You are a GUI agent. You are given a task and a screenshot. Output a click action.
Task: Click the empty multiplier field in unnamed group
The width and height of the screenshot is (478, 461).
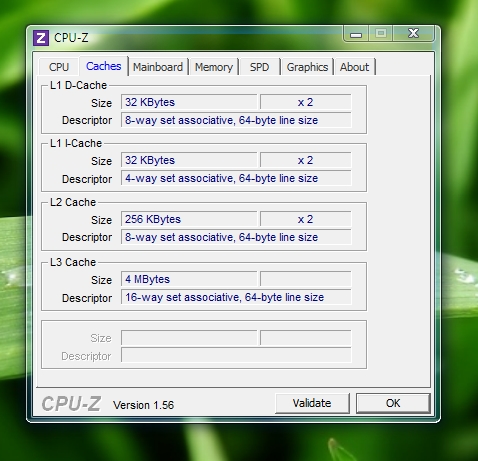pyautogui.click(x=306, y=338)
